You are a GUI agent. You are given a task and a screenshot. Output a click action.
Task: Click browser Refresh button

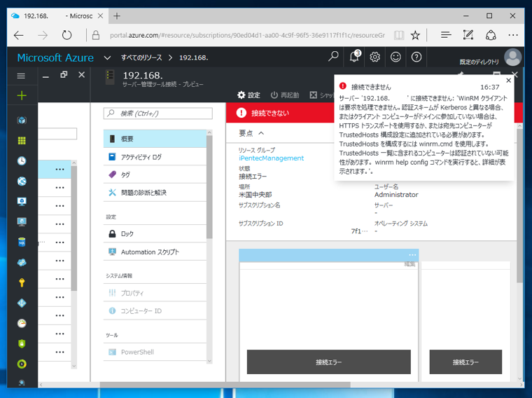66,35
